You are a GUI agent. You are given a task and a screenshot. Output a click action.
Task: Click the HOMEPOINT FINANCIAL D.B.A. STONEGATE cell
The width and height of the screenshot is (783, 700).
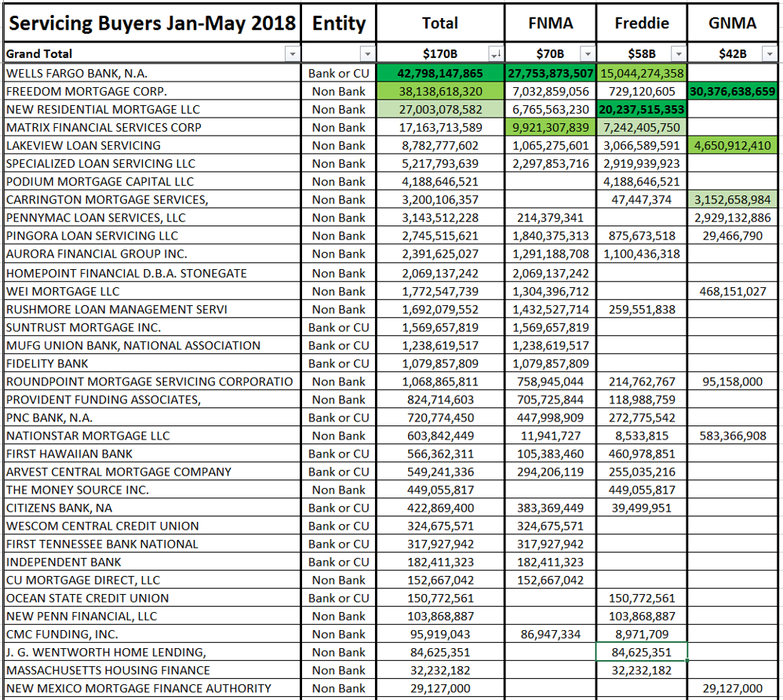coord(152,273)
